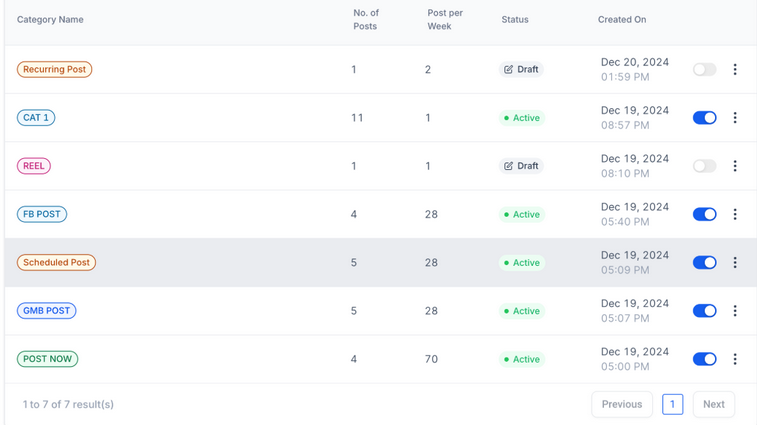The image size is (757, 425).
Task: Click the Draft status badge of Recurring Post
Action: pos(521,70)
